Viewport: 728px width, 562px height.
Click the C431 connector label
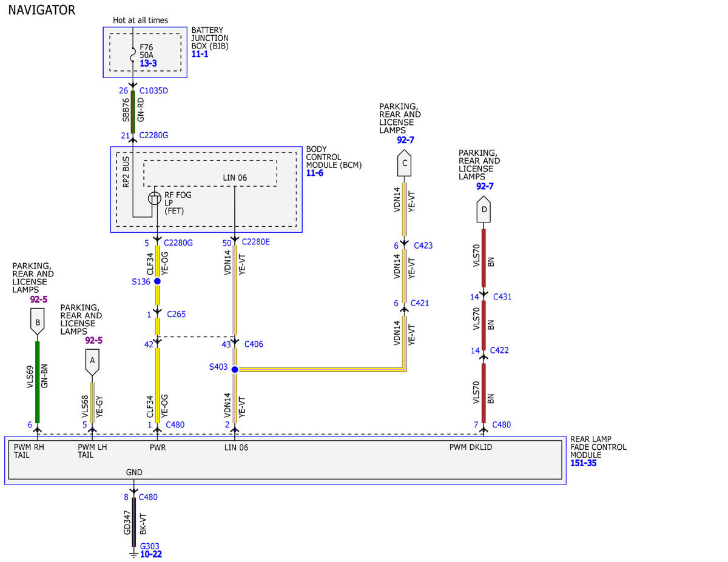[x=502, y=296]
